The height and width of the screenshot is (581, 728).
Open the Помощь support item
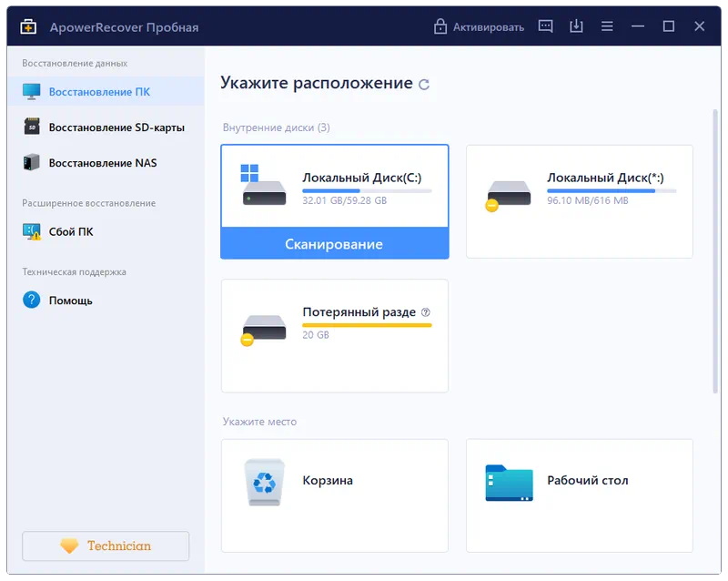point(106,301)
